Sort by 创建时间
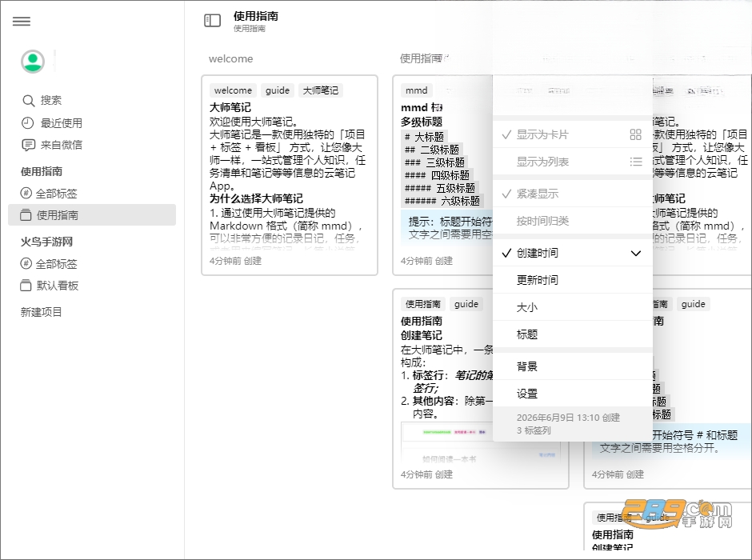The width and height of the screenshot is (752, 560). 573,253
